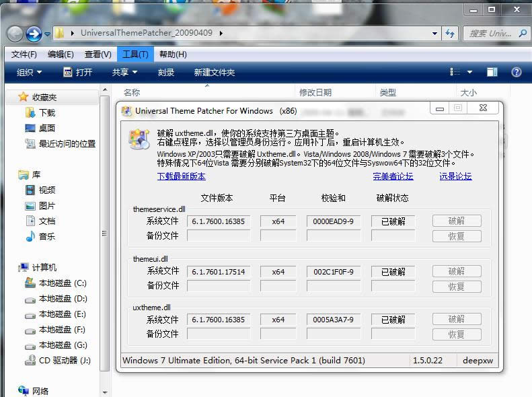Click the 远景论坛 link
The height and width of the screenshot is (397, 532).
pyautogui.click(x=455, y=176)
